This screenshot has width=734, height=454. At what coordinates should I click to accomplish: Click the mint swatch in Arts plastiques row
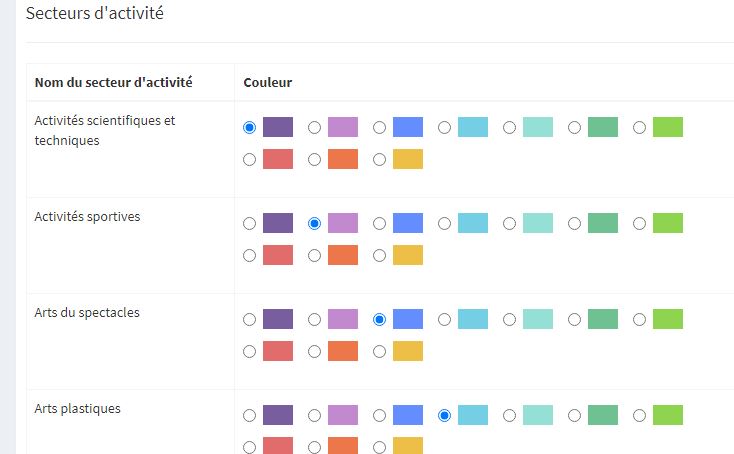[x=538, y=415]
